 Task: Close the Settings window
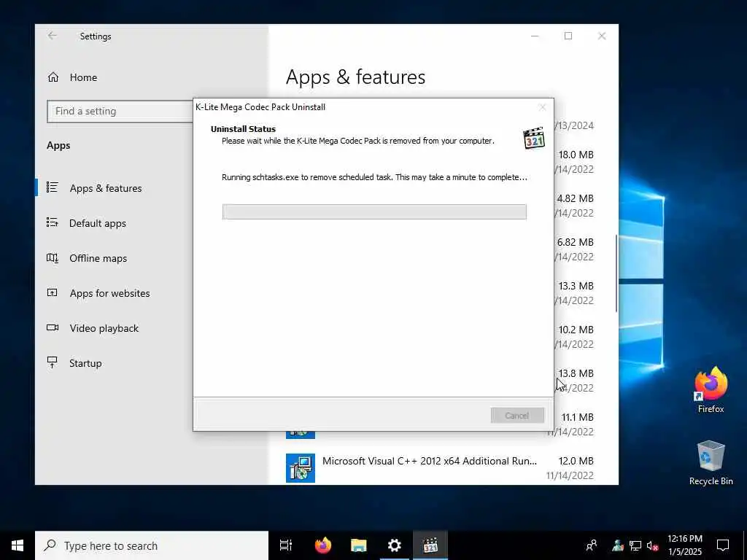[602, 36]
